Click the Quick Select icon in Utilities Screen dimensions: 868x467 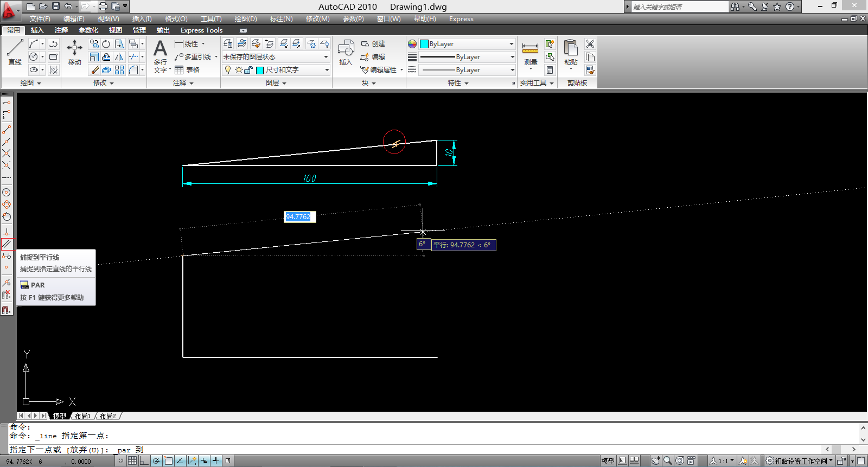point(550,44)
